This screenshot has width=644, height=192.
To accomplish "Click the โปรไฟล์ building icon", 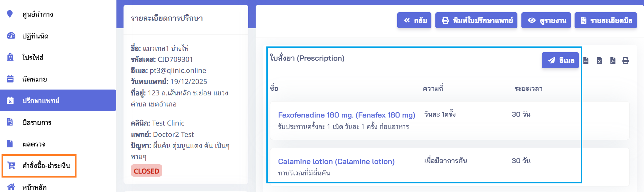I will pos(10,57).
